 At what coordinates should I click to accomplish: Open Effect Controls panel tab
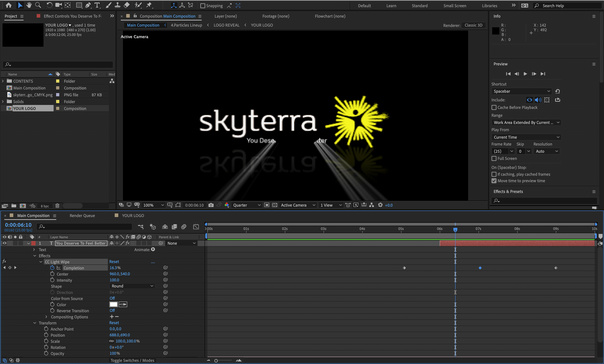pyautogui.click(x=72, y=16)
